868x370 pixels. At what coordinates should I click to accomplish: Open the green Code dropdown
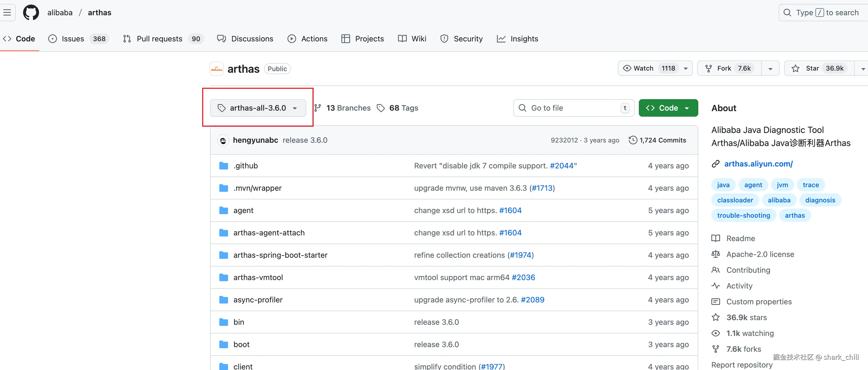pyautogui.click(x=668, y=108)
